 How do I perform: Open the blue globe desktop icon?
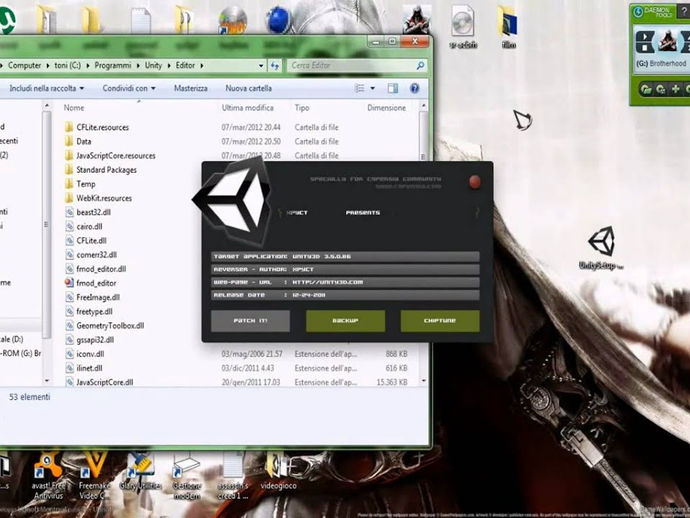tap(278, 20)
